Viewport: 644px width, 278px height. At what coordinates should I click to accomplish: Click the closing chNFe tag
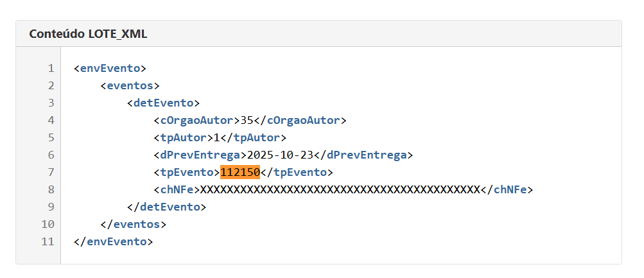click(x=507, y=189)
